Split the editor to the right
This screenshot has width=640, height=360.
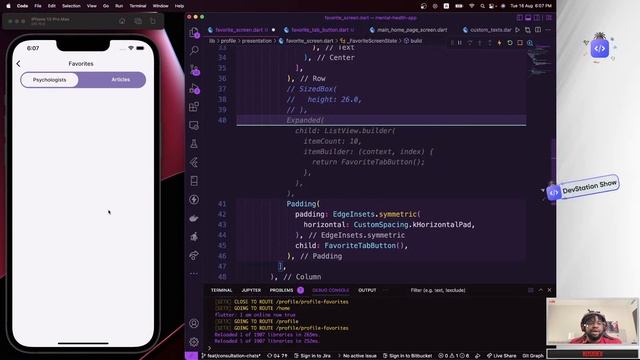pyautogui.click(x=538, y=30)
